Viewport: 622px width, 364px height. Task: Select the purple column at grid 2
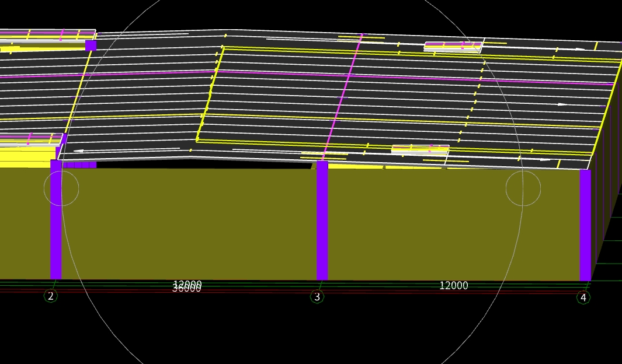point(56,219)
